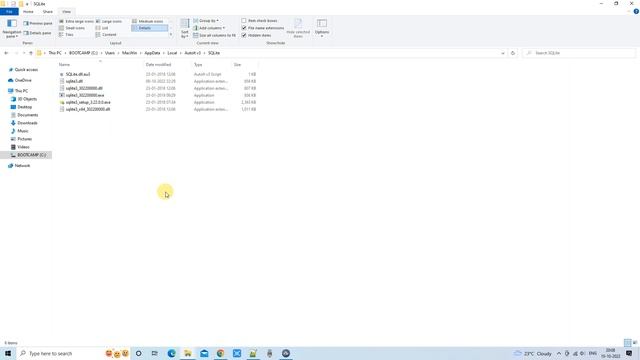Screen dimensions: 640x360
Task: Open Videos in sidebar
Action: coord(23,147)
